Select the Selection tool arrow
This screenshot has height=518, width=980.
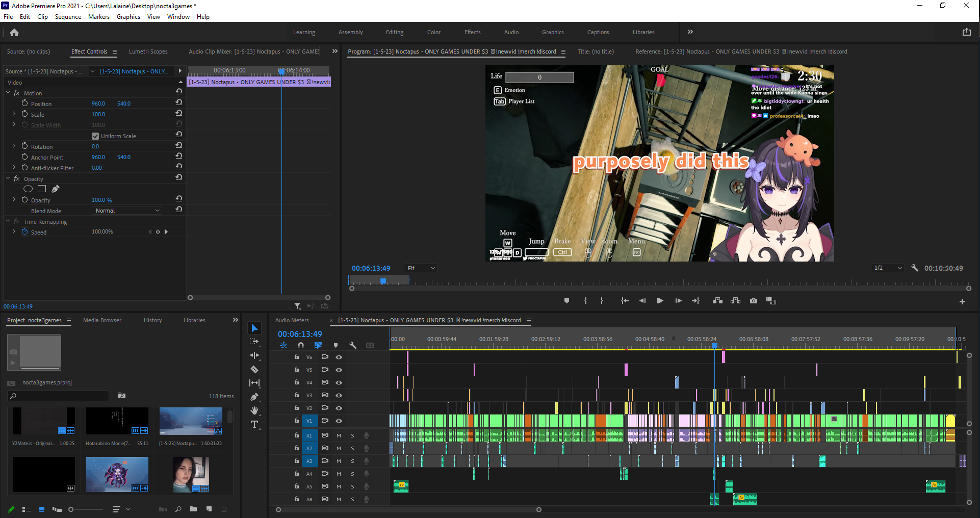254,328
